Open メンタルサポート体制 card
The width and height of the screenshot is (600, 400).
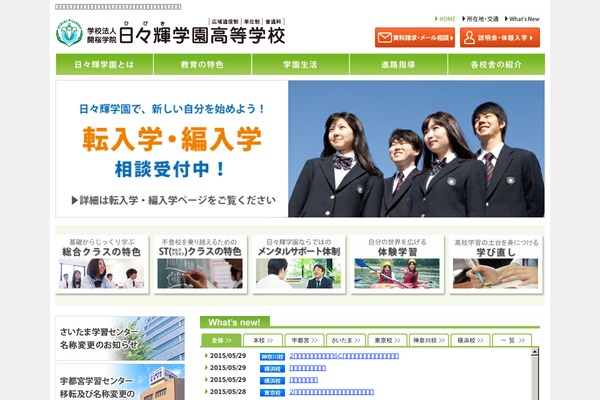pyautogui.click(x=299, y=264)
